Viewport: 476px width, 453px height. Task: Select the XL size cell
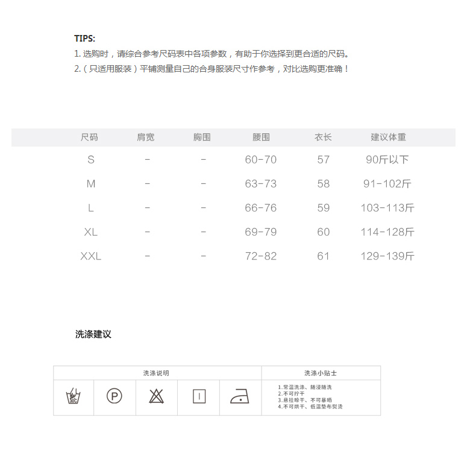pyautogui.click(x=91, y=232)
